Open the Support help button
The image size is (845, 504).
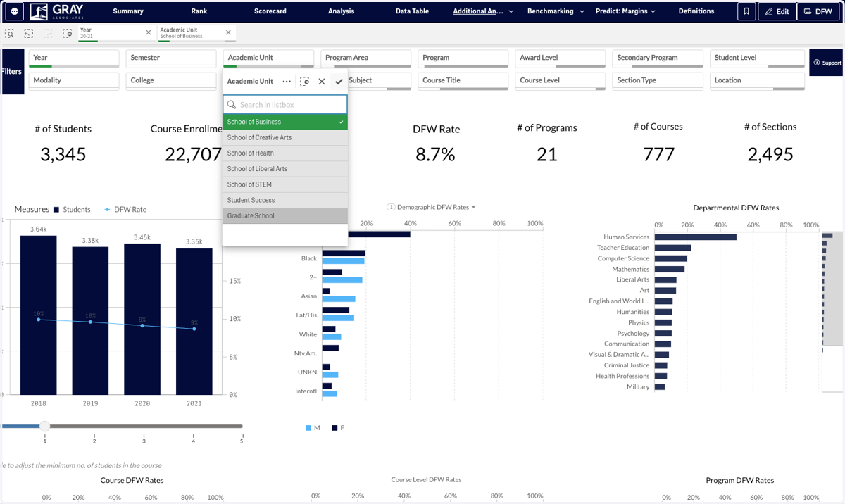pos(827,63)
